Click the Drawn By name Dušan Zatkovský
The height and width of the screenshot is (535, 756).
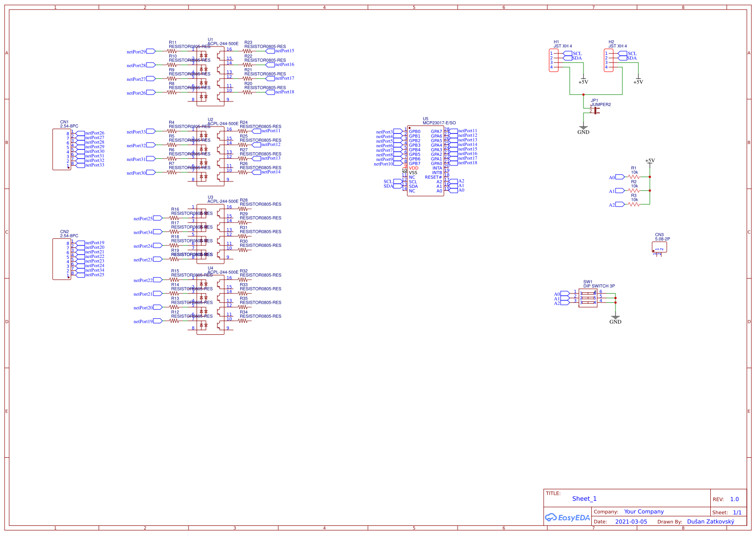(x=710, y=521)
